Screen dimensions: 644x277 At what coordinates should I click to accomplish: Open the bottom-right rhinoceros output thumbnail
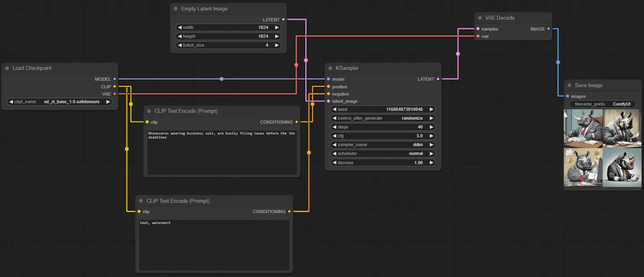coord(622,167)
